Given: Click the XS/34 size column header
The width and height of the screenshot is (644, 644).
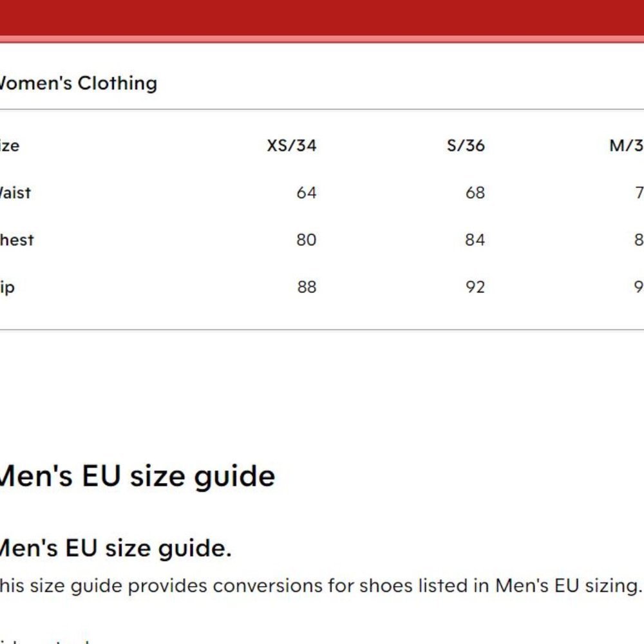Looking at the screenshot, I should [x=292, y=146].
